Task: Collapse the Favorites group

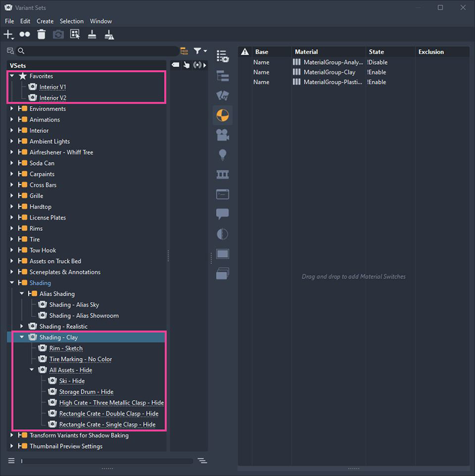Action: [12, 76]
